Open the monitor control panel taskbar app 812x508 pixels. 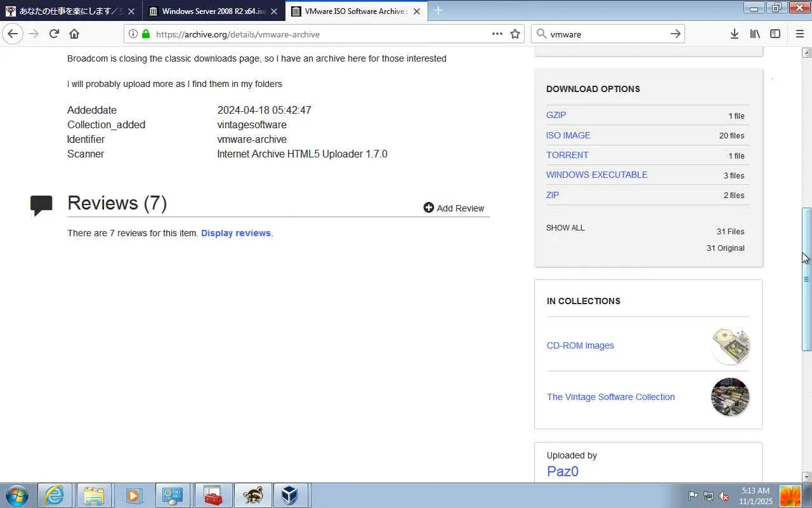tap(173, 495)
